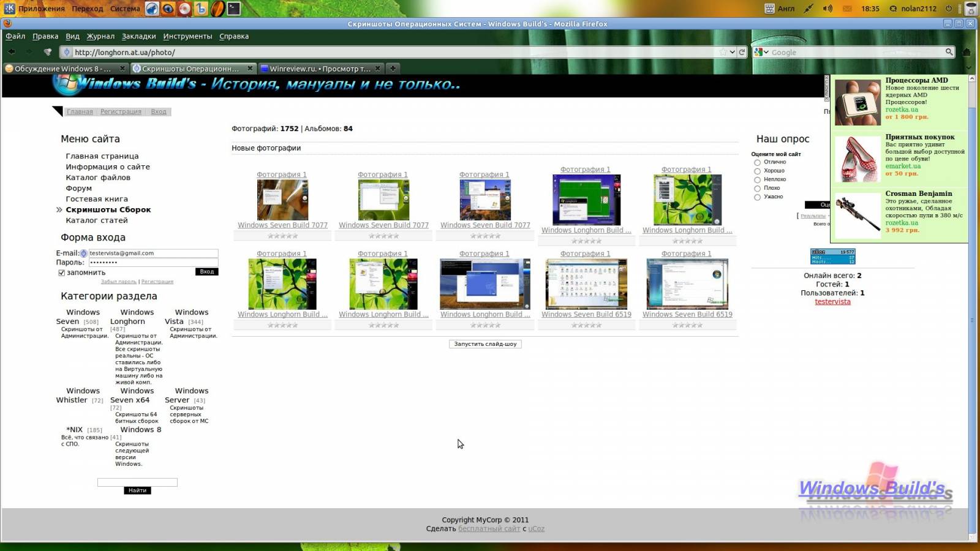Launch the disc burner icon in the panel
This screenshot has width=980, height=551.
tap(184, 8)
